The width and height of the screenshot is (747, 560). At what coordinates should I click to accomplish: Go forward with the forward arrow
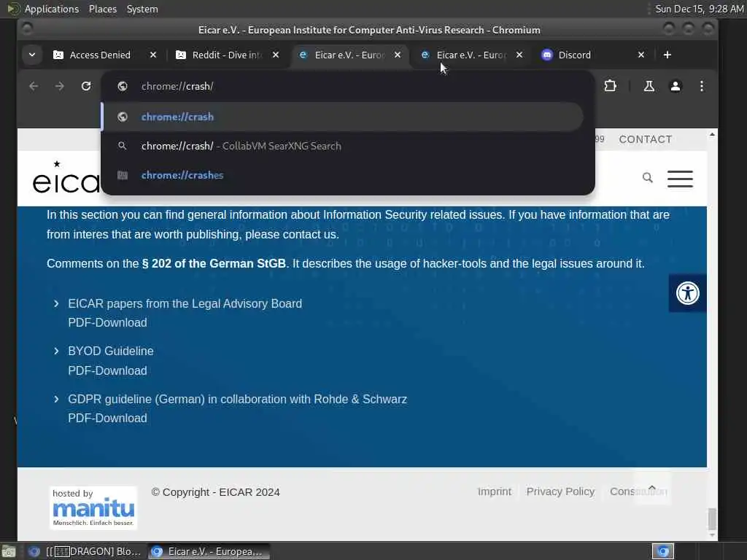point(60,86)
